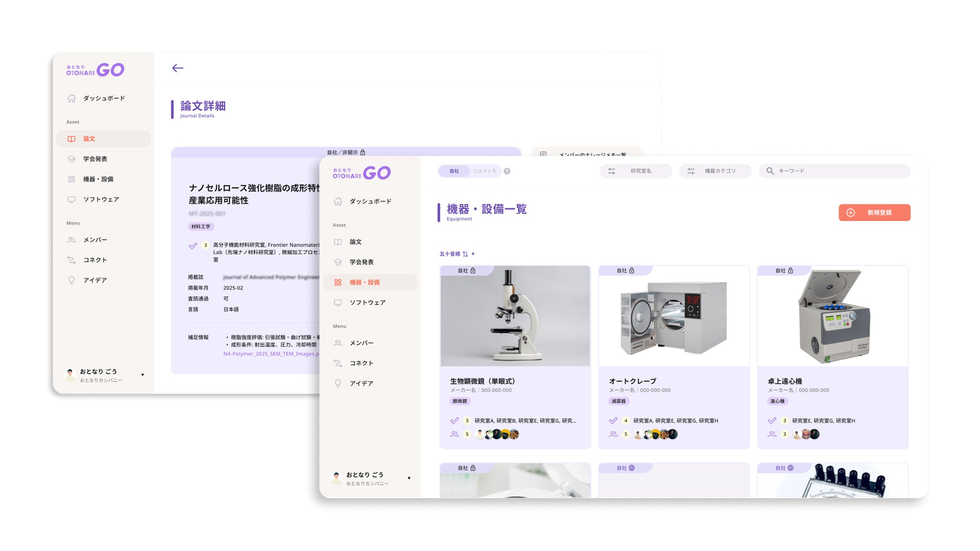Click the help question mark icon
Screen dimensions: 980x551
(507, 171)
